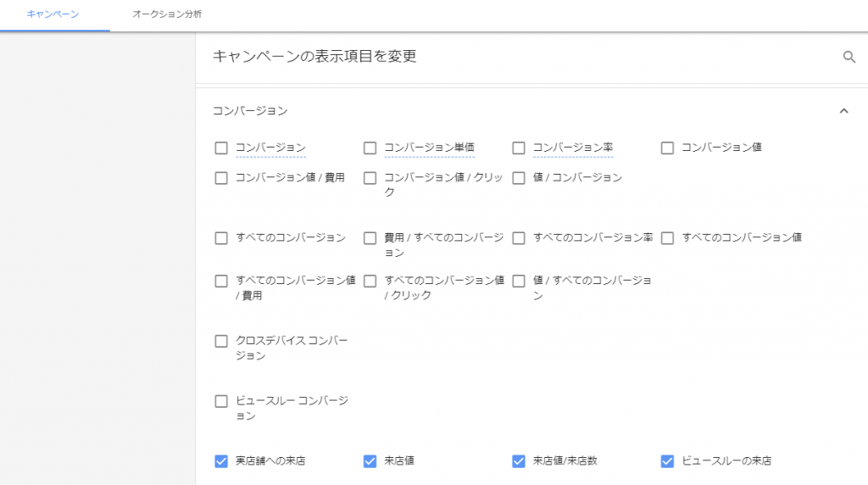Screen dimensions: 868x485
Task: Uncheck the ビュースルーの来店 checkbox
Action: [x=668, y=461]
